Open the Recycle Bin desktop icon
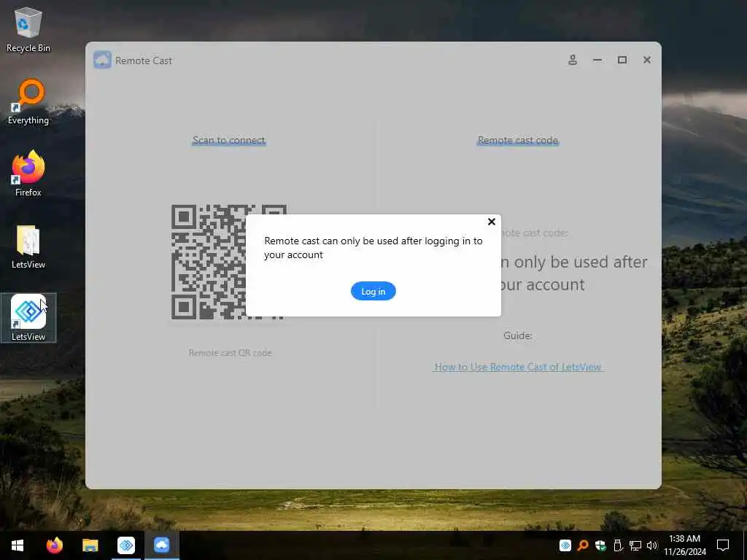Viewport: 747px width, 560px height. (28, 29)
